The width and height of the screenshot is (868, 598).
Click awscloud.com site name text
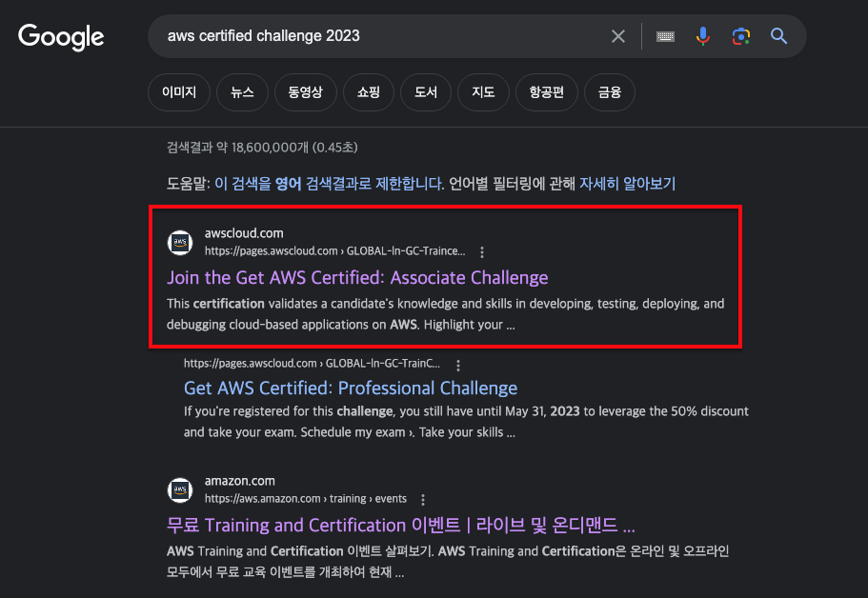click(244, 233)
